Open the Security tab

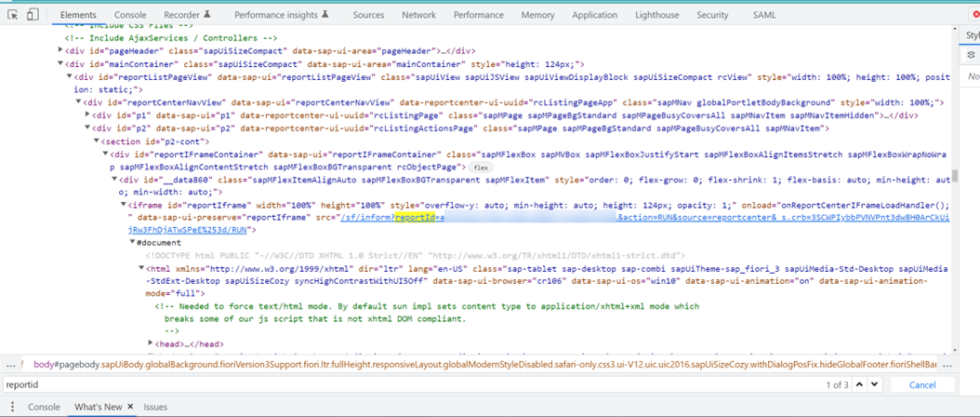tap(712, 15)
